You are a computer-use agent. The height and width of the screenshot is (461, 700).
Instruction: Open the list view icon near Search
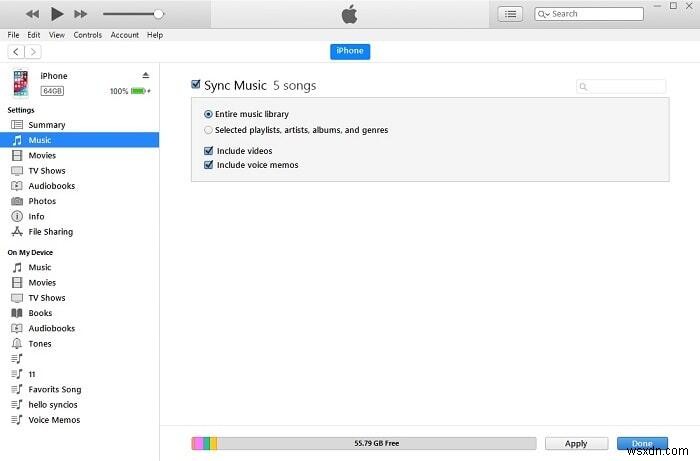point(510,14)
